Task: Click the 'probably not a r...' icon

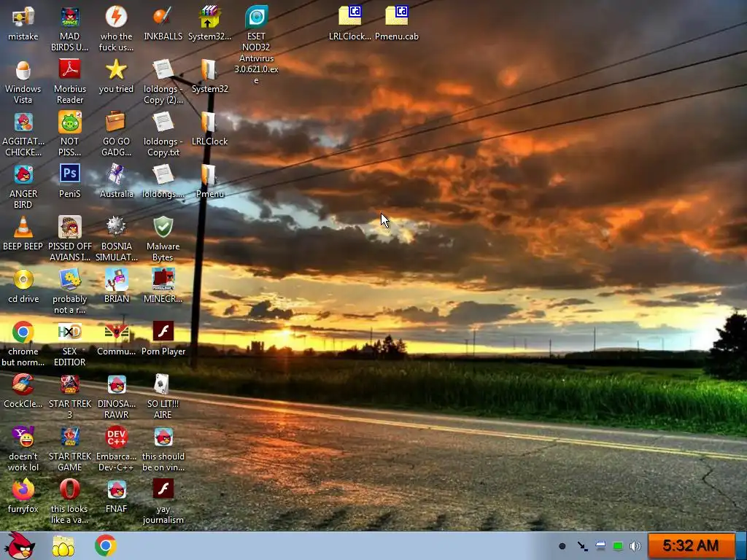Action: [69, 281]
